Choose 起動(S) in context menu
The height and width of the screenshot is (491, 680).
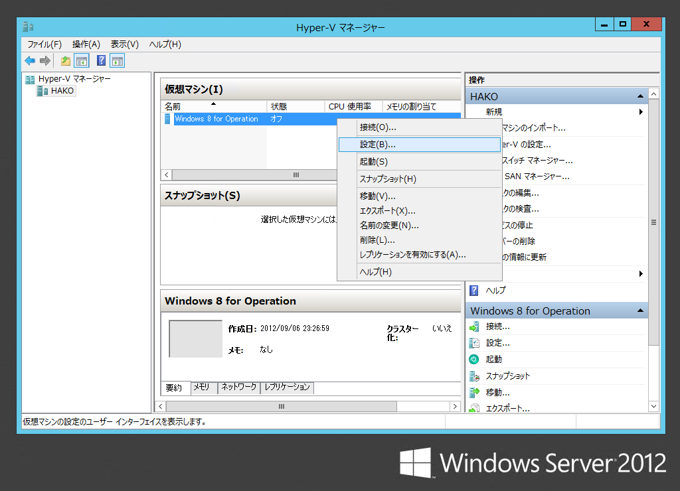click(x=420, y=162)
